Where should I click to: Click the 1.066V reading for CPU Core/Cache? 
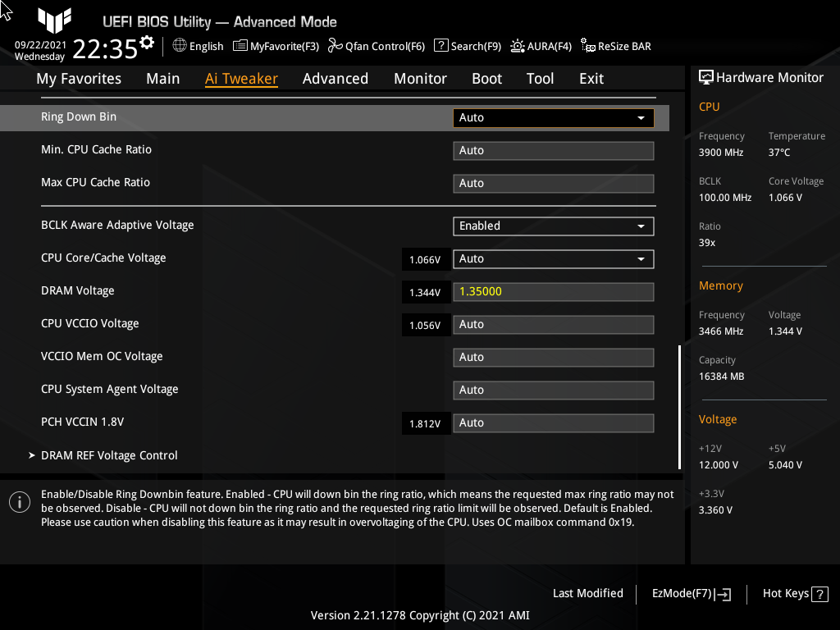(425, 260)
